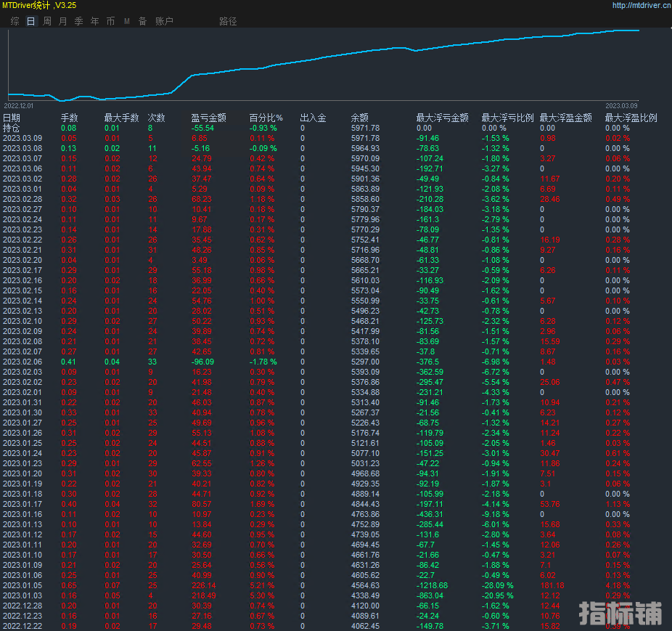The height and width of the screenshot is (631, 672).
Task: Click the 2023.01.31 date cell
Action: tap(22, 402)
